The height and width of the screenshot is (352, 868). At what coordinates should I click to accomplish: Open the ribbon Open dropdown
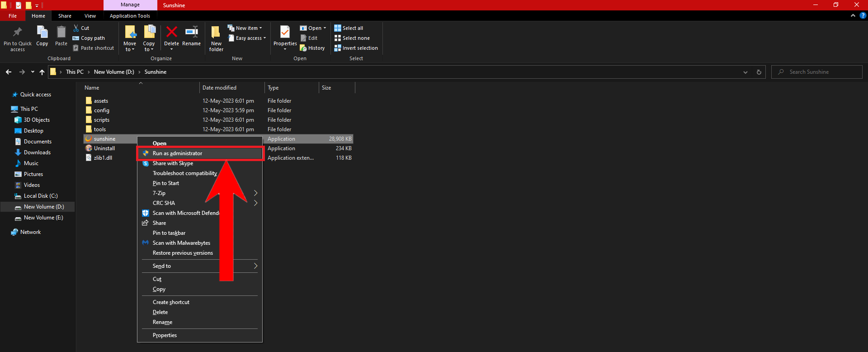(x=313, y=28)
